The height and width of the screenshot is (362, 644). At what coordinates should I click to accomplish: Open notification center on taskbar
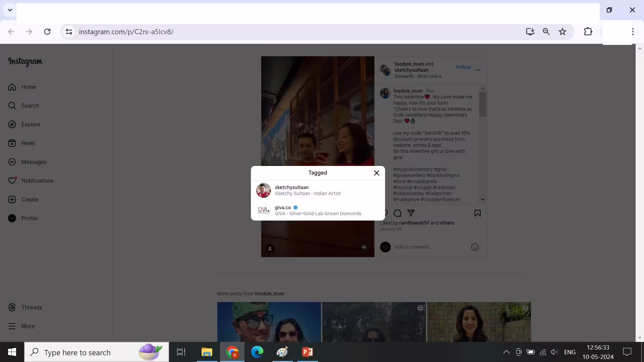627,352
